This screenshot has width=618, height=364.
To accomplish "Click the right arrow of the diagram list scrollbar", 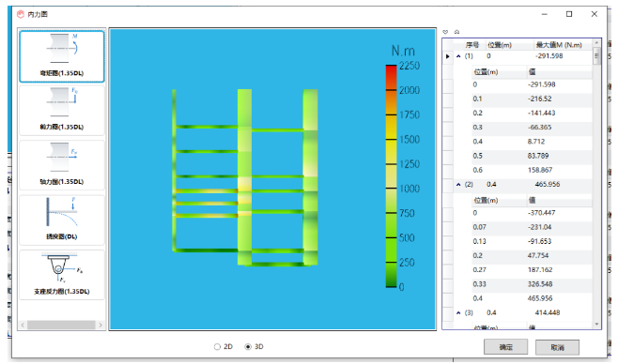I will pos(100,325).
